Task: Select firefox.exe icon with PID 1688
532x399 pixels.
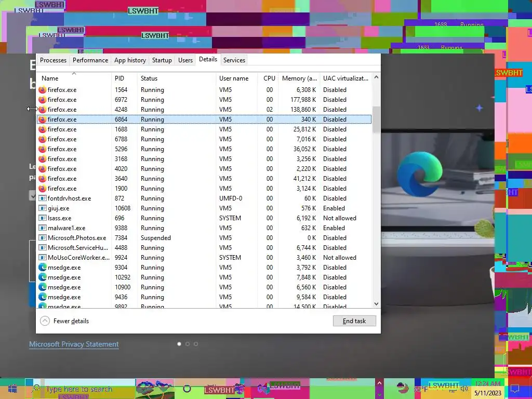Action: (43, 129)
